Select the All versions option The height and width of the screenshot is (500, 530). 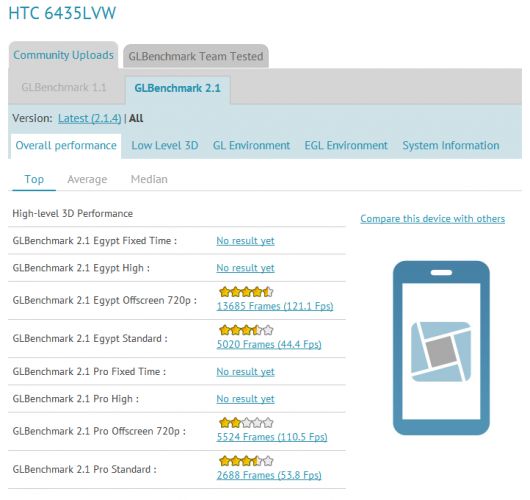[x=136, y=118]
